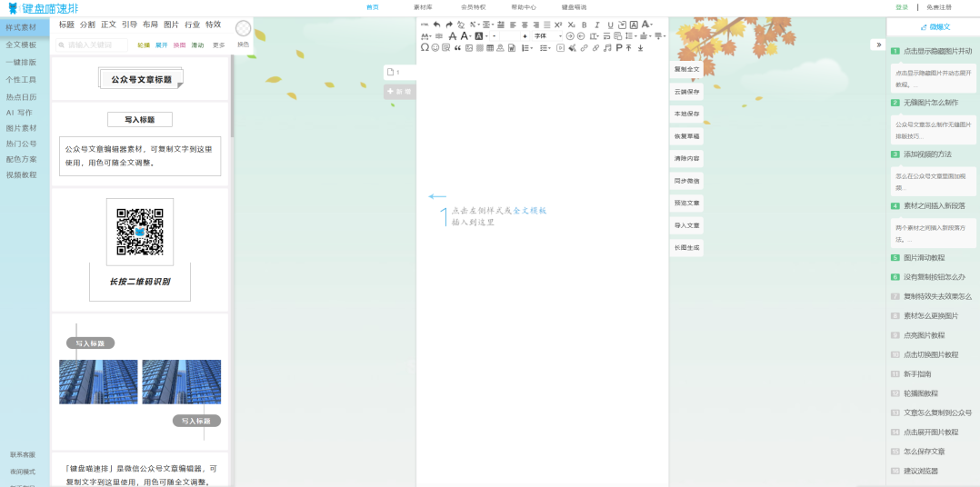
Task: Align text left
Action: point(513,25)
